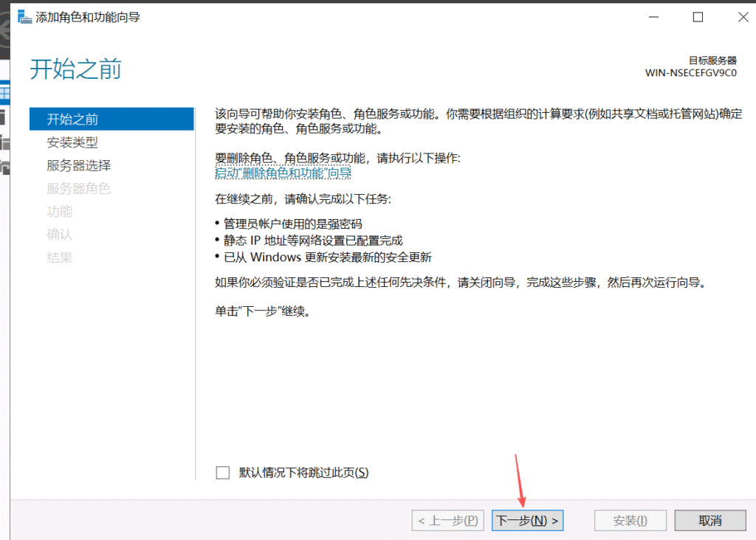Image resolution: width=756 pixels, height=540 pixels.
Task: Click the 功能 step in the sidebar
Action: [x=60, y=212]
